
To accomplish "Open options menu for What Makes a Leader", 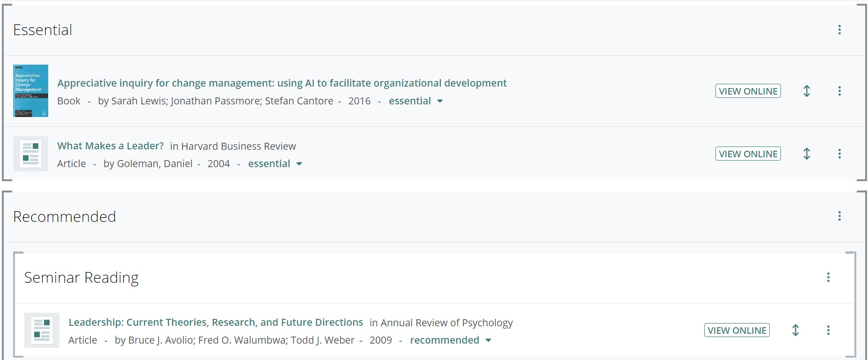I will (839, 154).
